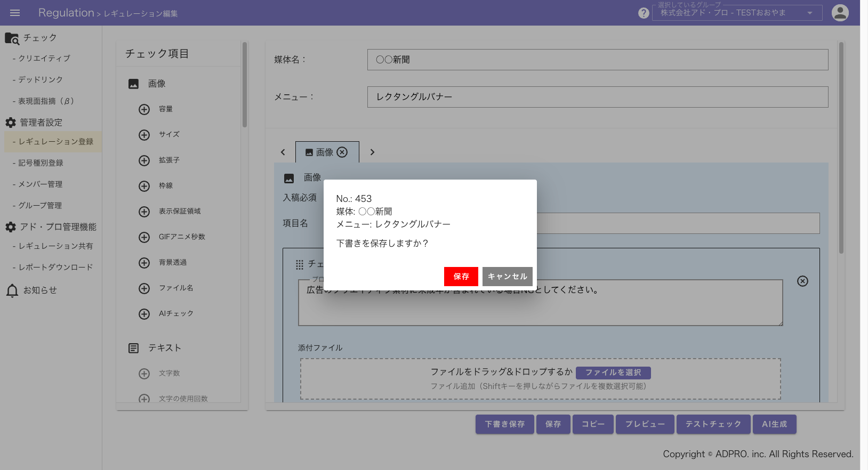This screenshot has height=470, width=868.
Task: Open レギュレーション共有 in the sidebar
Action: pos(55,246)
